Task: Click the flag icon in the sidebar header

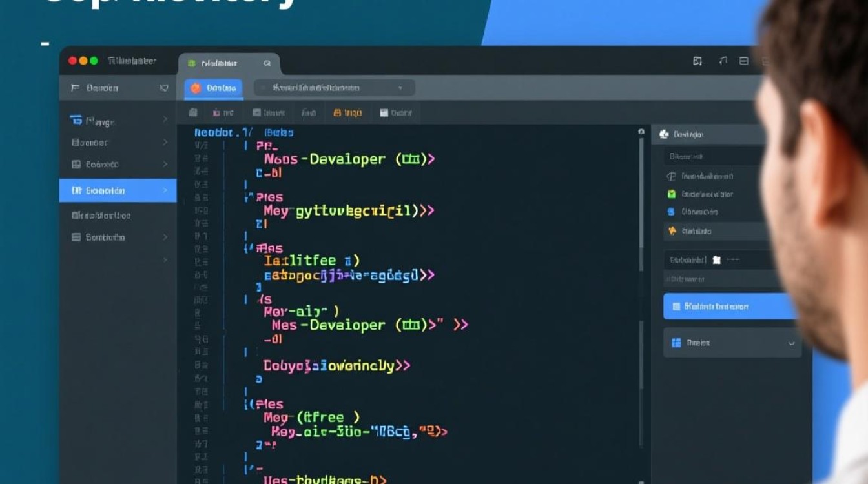Action: point(75,88)
